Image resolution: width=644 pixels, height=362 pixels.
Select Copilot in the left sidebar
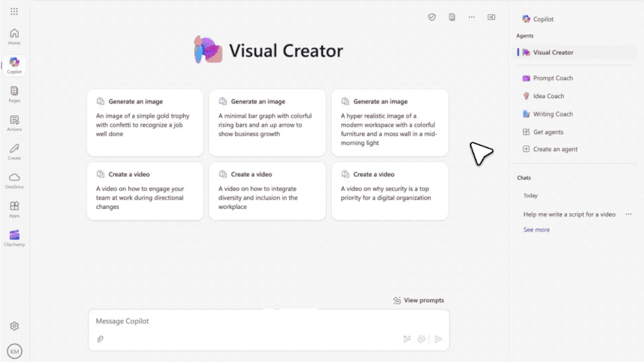point(14,66)
